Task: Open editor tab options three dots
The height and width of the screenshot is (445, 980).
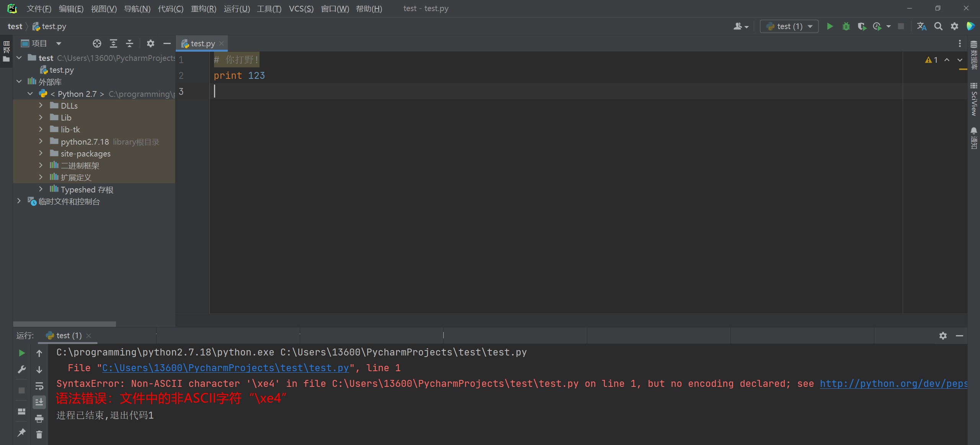Action: 960,44
